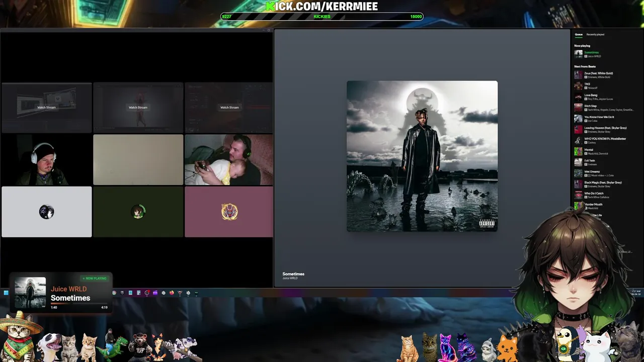Click the taskbar clock
644x362 pixels.
(636, 292)
